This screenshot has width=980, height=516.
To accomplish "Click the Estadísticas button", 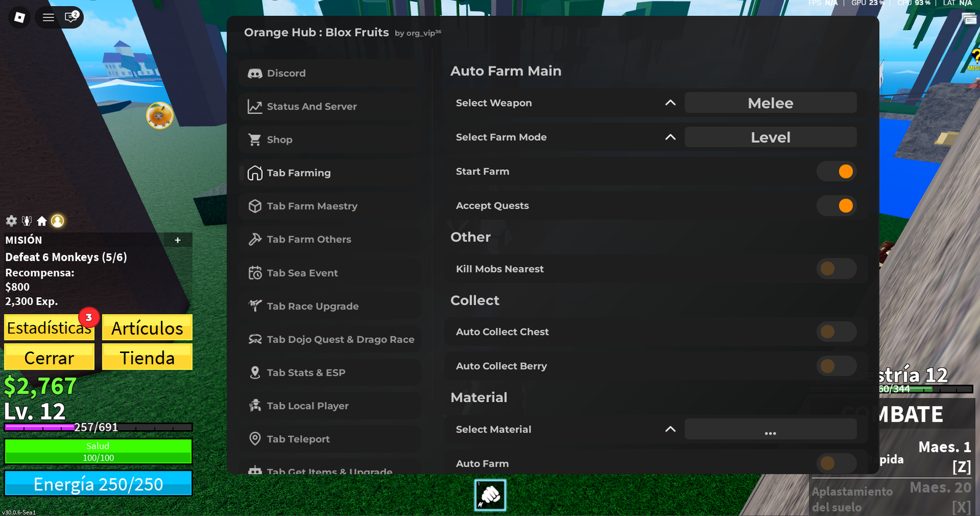I will pyautogui.click(x=49, y=328).
